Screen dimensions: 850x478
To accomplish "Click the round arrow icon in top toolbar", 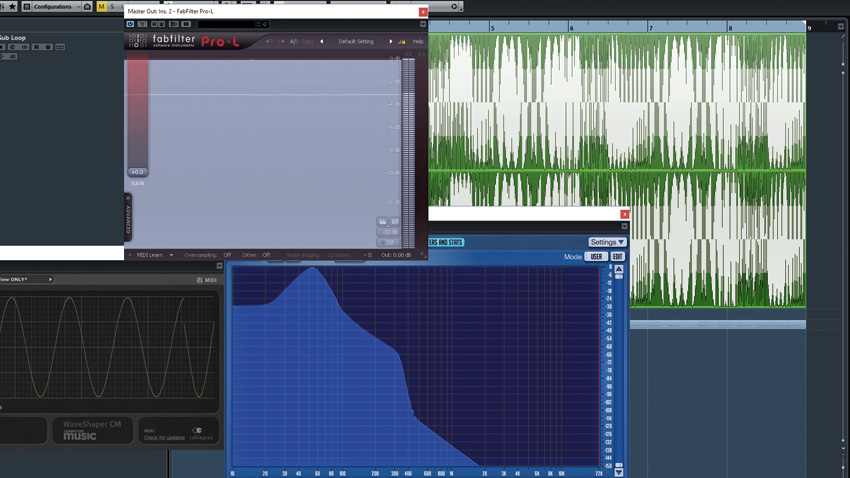I will [454, 7].
